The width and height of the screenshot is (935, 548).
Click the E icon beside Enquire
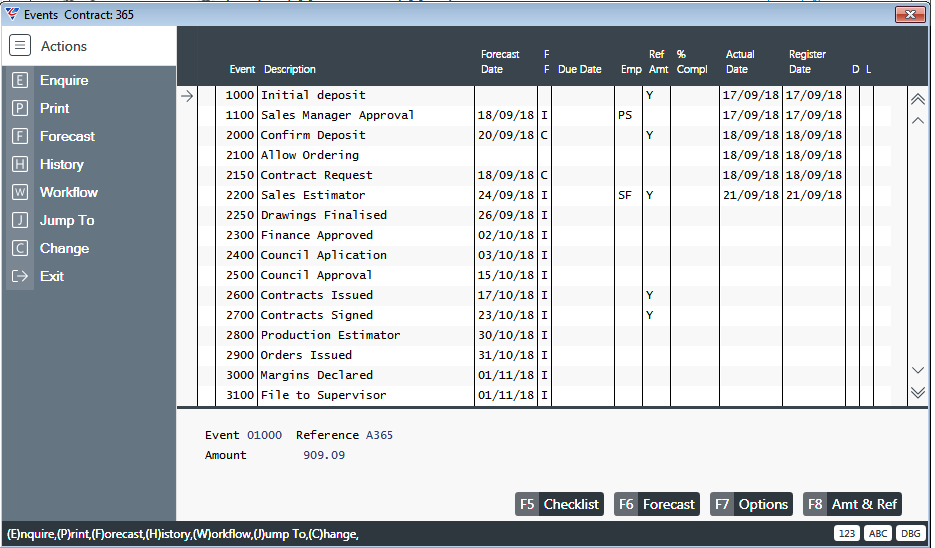tap(20, 80)
